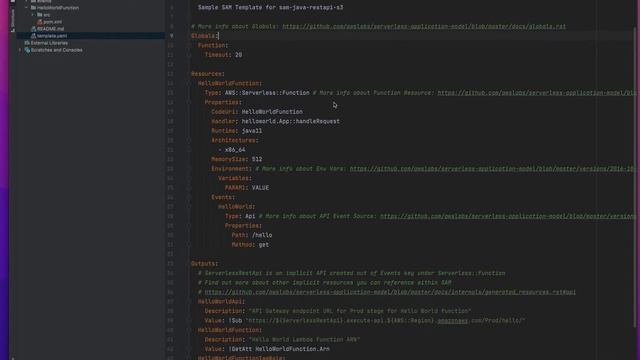The width and height of the screenshot is (640, 360).
Task: Select External Libraries node
Action: click(49, 43)
